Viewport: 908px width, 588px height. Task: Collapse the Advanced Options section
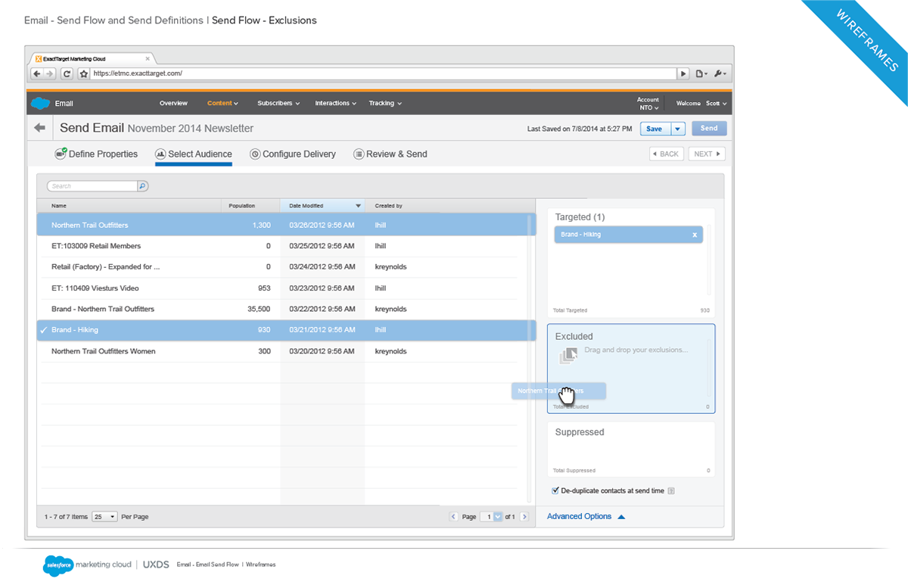coord(586,517)
